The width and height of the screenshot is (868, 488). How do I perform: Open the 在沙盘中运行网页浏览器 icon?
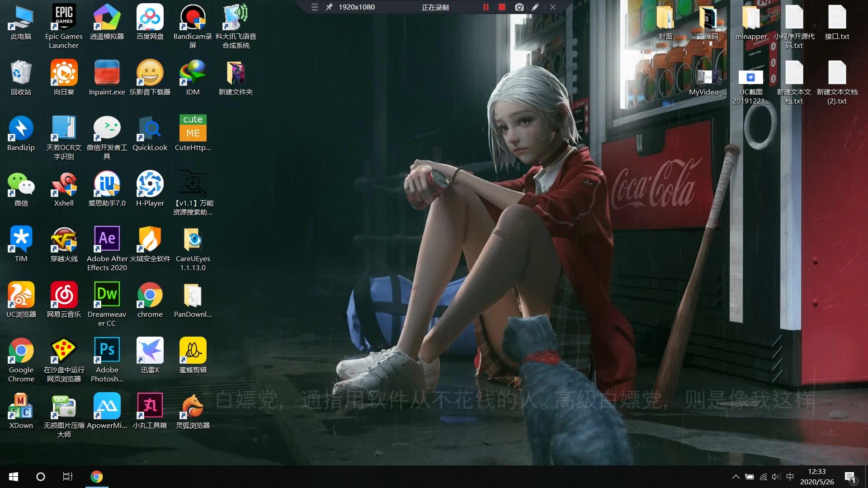point(64,360)
